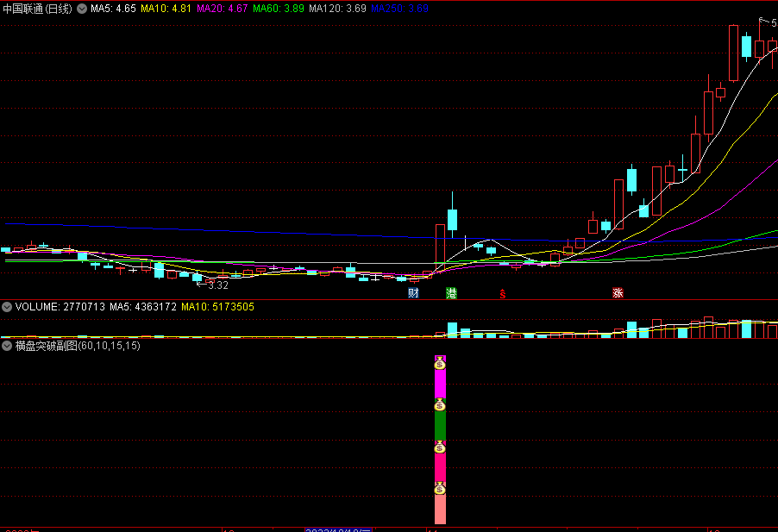
Task: Click the 港 green marker icon
Action: pyautogui.click(x=451, y=293)
